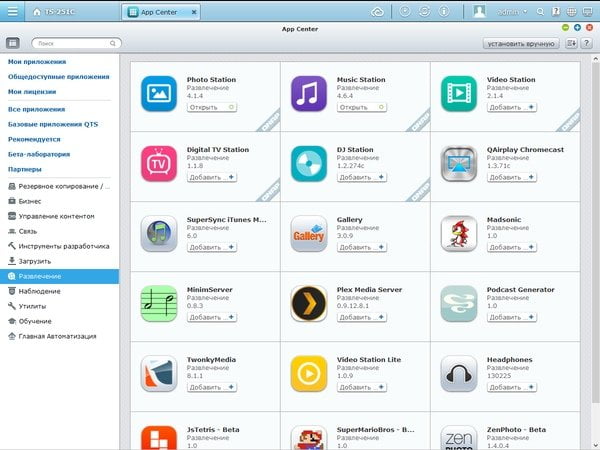Screen dimensions: 600x450
Task: Open the MinimServer music notes icon
Action: [x=159, y=304]
